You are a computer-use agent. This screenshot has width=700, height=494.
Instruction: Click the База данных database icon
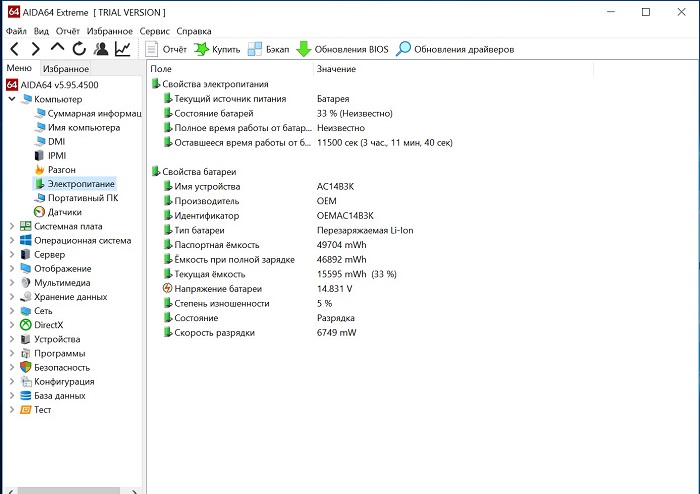point(26,395)
